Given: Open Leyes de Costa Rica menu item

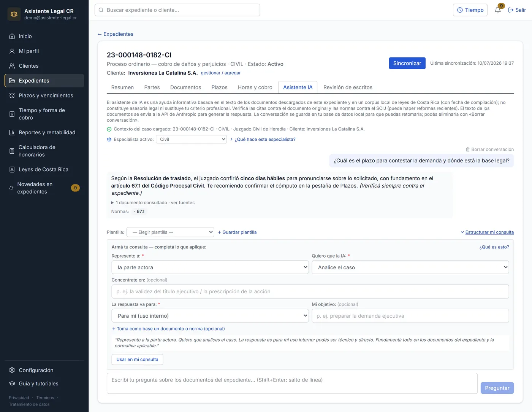Looking at the screenshot, I should (44, 170).
